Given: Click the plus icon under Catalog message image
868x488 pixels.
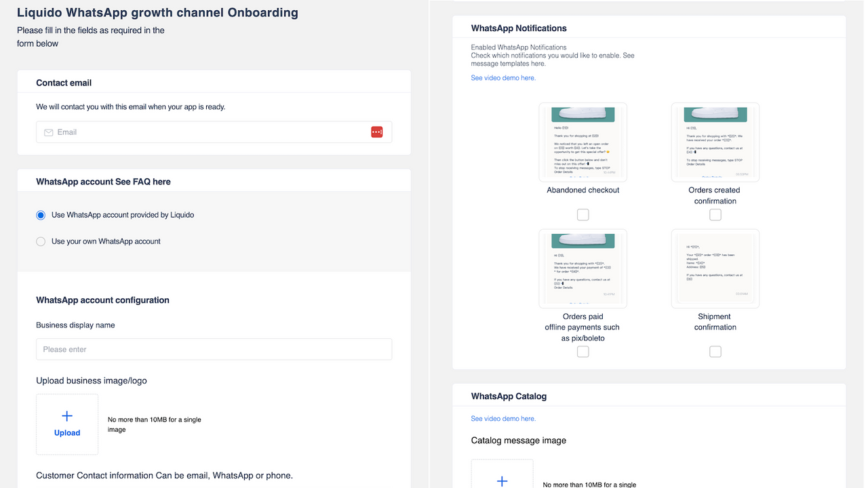Looking at the screenshot, I should tap(502, 481).
